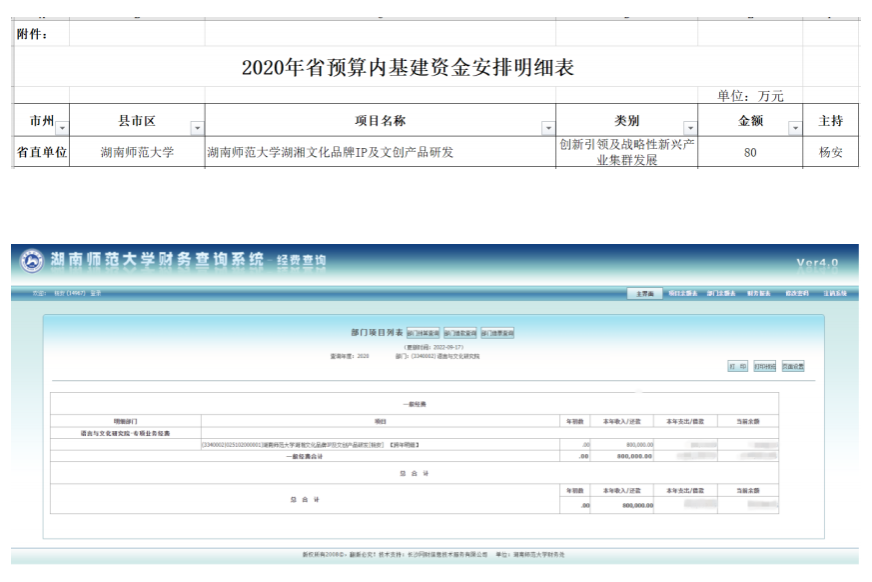This screenshot has width=872, height=582.
Task: Click the 主持 column header
Action: click(x=831, y=121)
